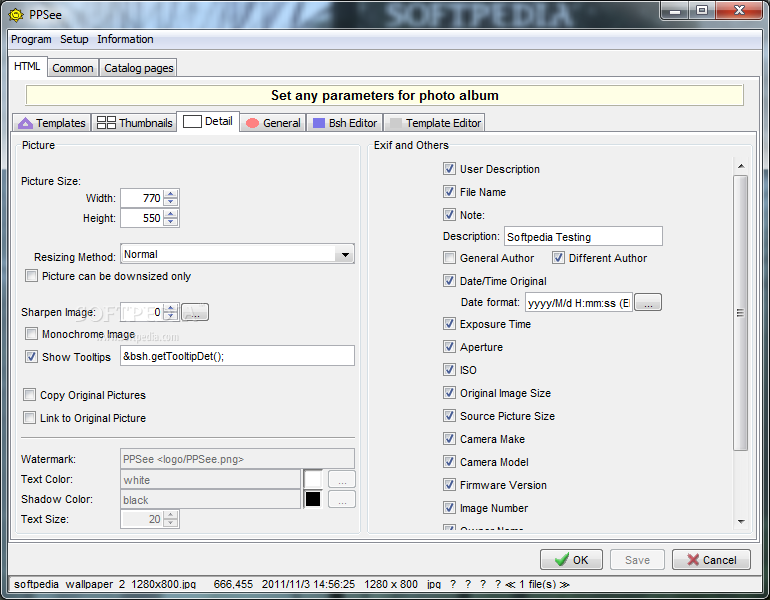
Task: Enable Copy Original Pictures
Action: [29, 395]
